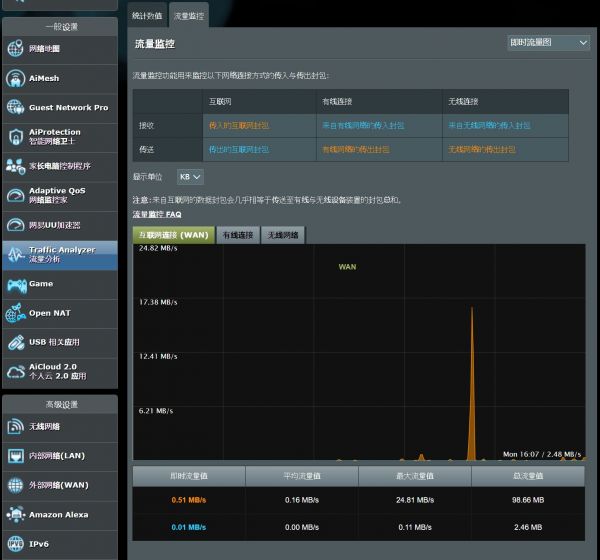Switch to the 统计数值 tab
The width and height of the screenshot is (600, 560).
(x=147, y=16)
